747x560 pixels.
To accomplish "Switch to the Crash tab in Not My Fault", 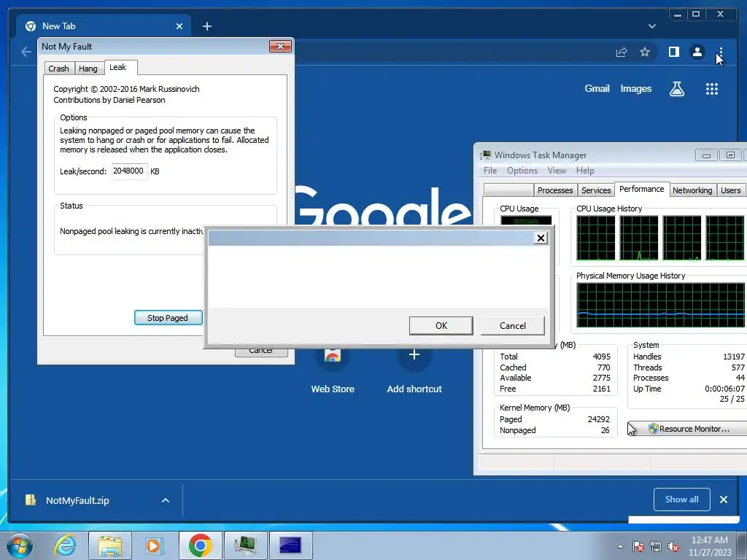I will click(58, 69).
